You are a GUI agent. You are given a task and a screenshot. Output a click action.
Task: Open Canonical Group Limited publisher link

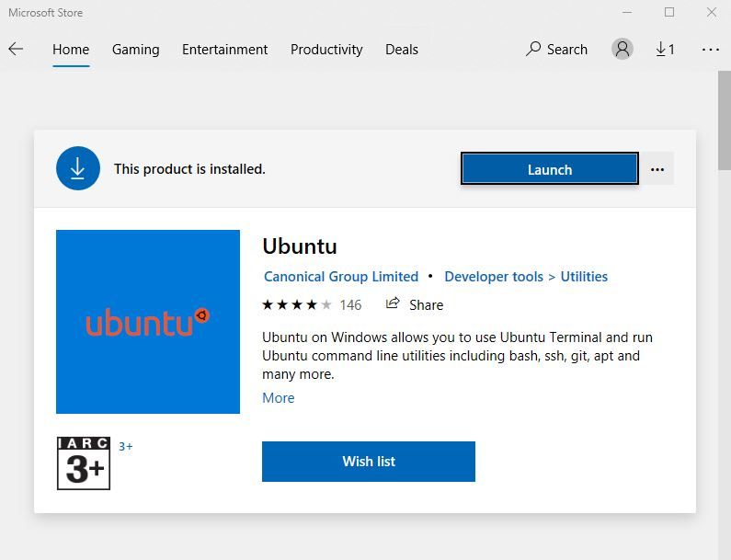pyautogui.click(x=341, y=277)
